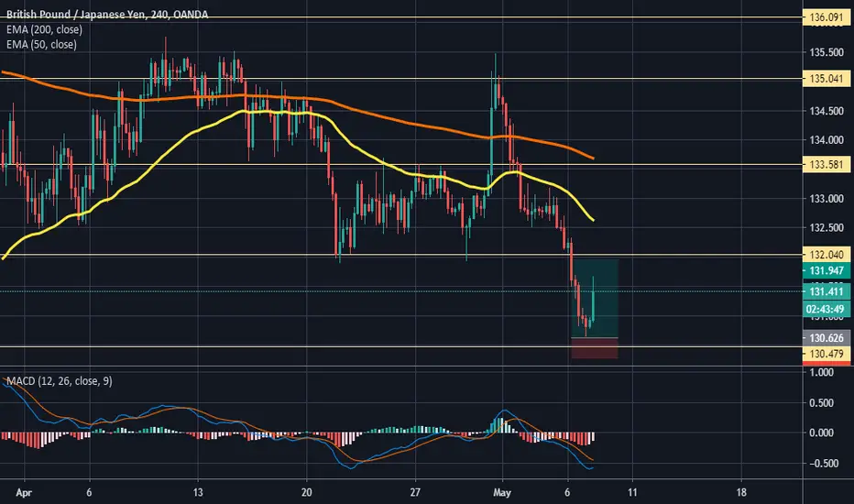Viewport: 854px width, 504px height.
Task: Click the 135.500 price axis tick
Action: [827, 52]
